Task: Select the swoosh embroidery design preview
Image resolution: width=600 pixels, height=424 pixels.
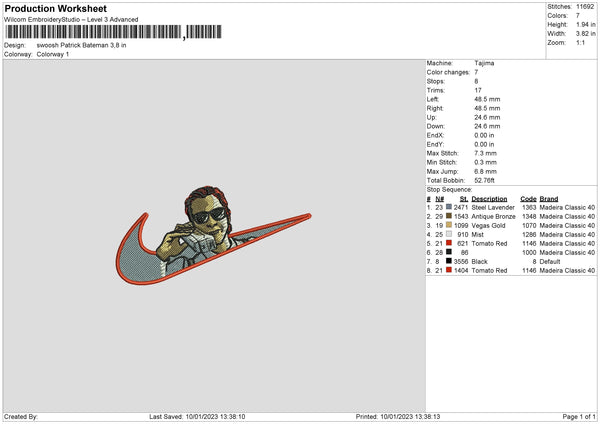Action: click(x=214, y=236)
